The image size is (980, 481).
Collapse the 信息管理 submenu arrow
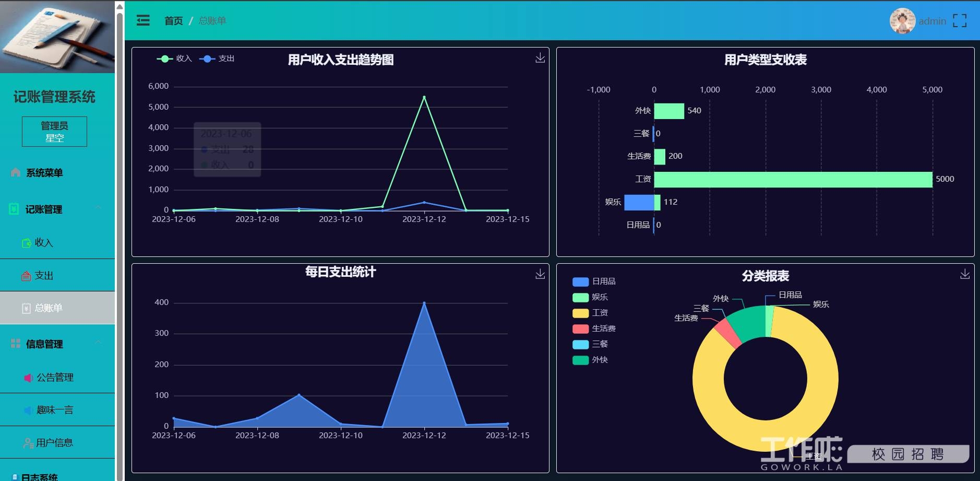coord(98,343)
